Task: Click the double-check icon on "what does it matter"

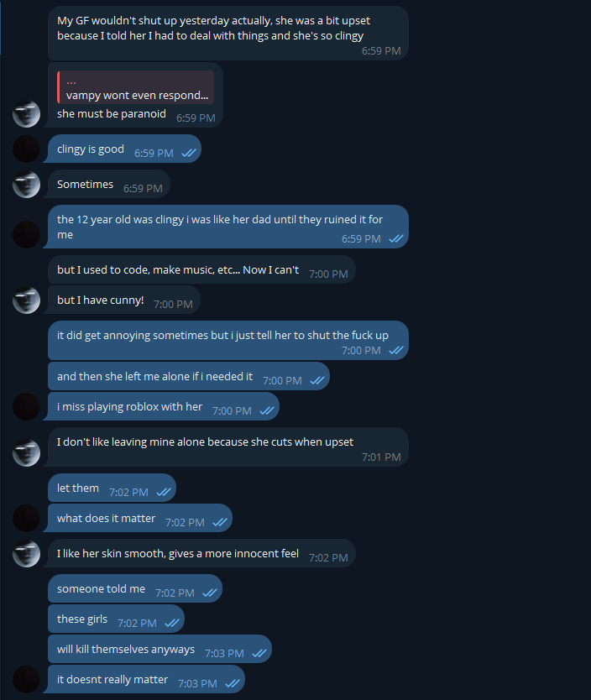Action: click(219, 522)
